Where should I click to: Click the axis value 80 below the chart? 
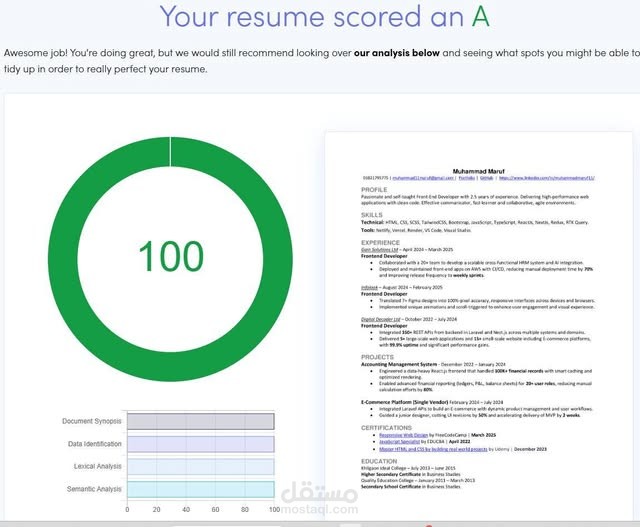244,509
